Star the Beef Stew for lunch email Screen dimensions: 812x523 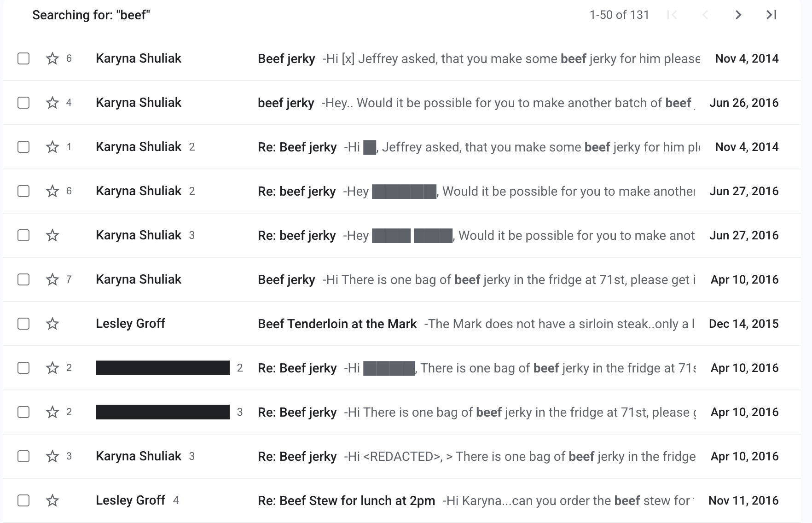coord(52,500)
